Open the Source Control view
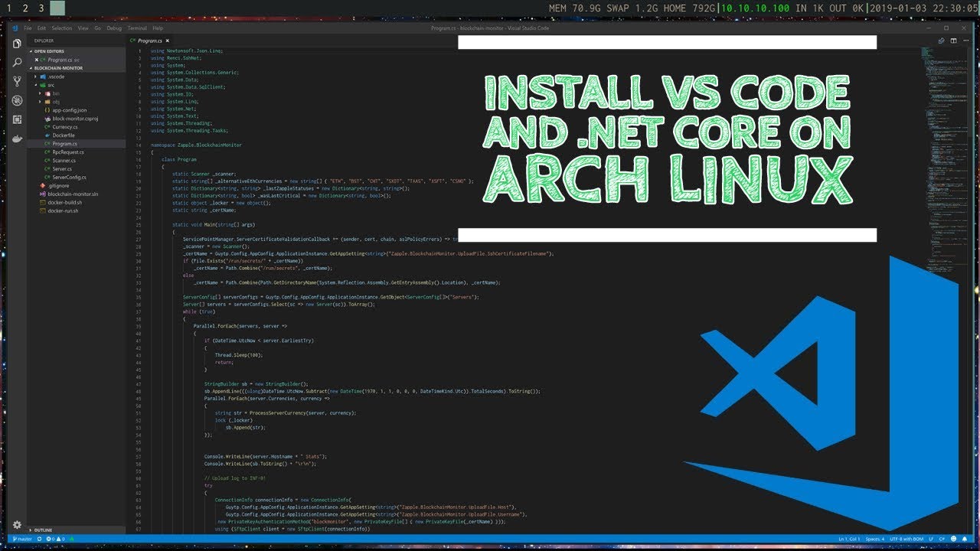 [17, 81]
